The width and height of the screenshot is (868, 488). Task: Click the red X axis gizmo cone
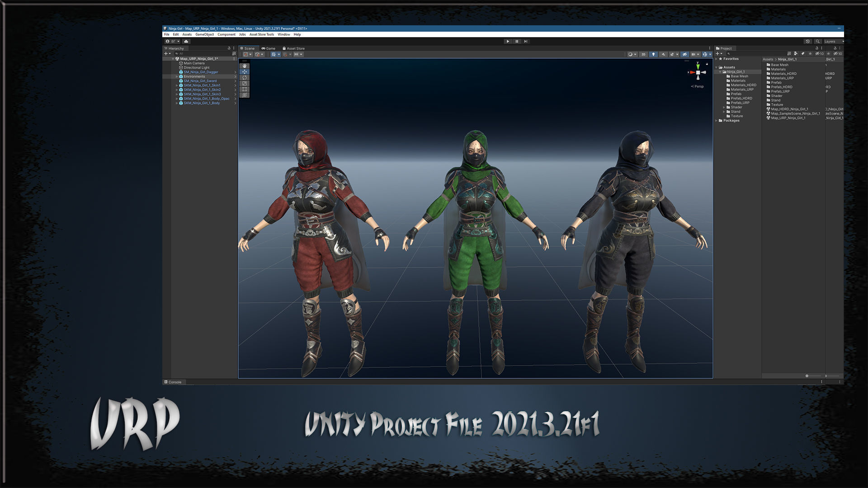point(692,72)
